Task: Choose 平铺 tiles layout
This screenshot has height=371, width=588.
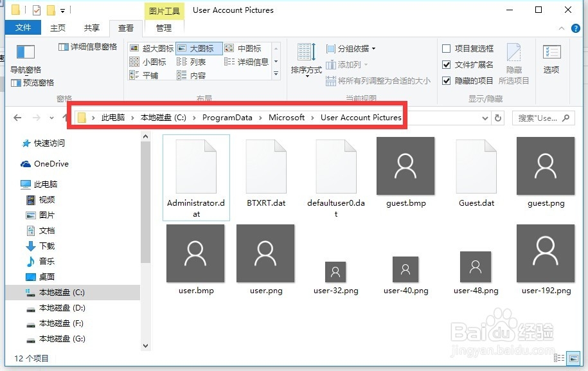Action: (144, 75)
